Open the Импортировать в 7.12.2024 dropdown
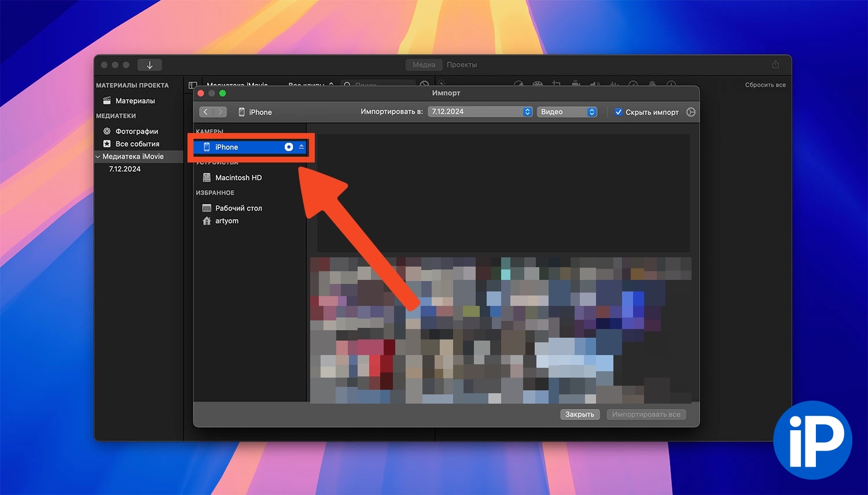 [480, 112]
